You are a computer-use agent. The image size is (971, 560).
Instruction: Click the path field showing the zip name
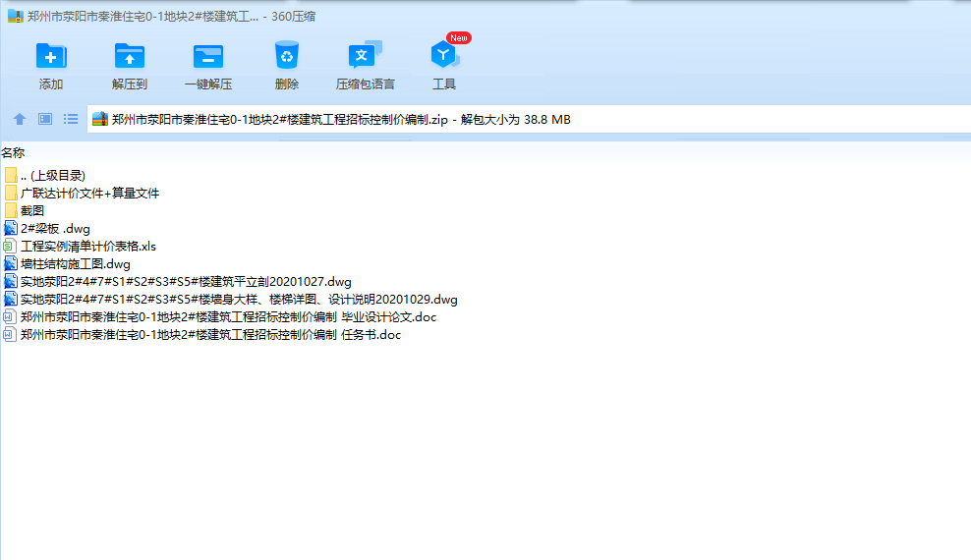click(x=529, y=120)
